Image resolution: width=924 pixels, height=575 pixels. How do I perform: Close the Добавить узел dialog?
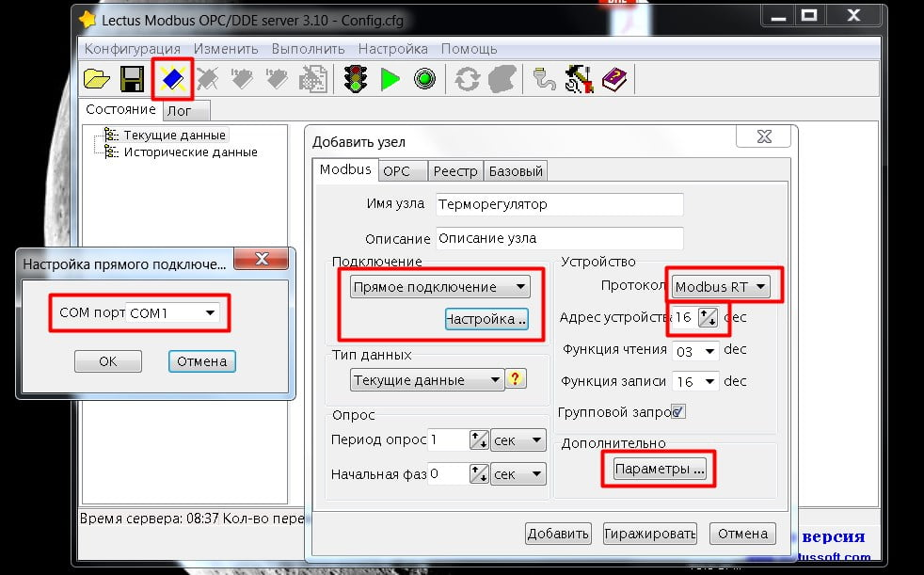tap(764, 136)
